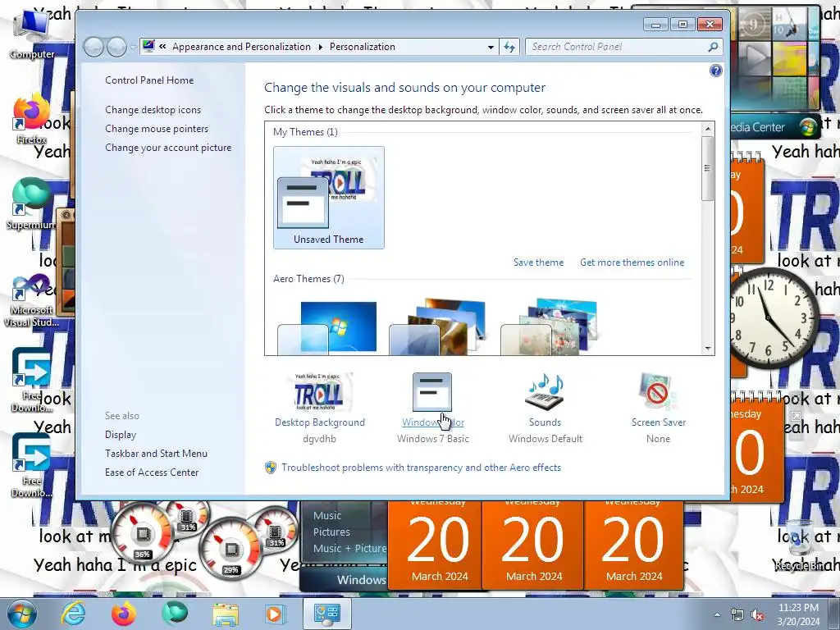Viewport: 840px width, 630px height.
Task: Open Control Panel Home link
Action: (149, 80)
